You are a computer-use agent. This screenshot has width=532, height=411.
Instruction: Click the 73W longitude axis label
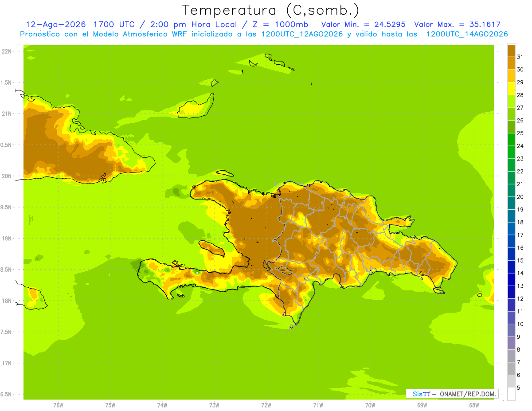[x=214, y=405]
